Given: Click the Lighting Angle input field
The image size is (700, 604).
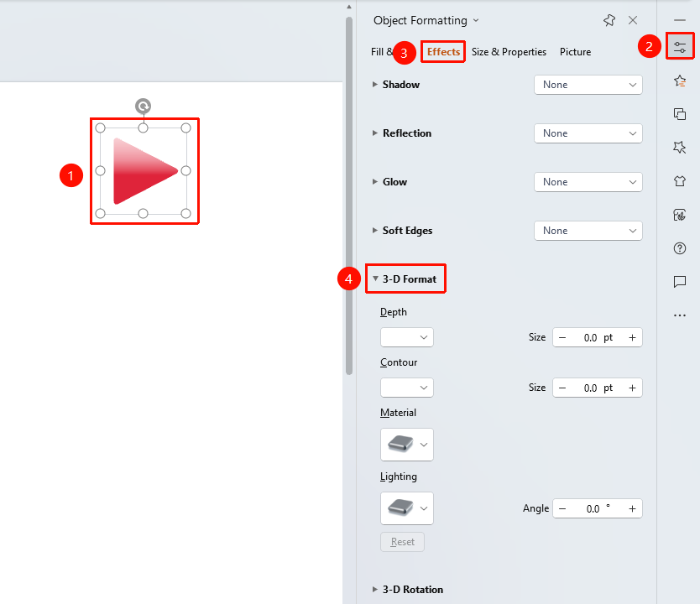Looking at the screenshot, I should click(x=598, y=508).
